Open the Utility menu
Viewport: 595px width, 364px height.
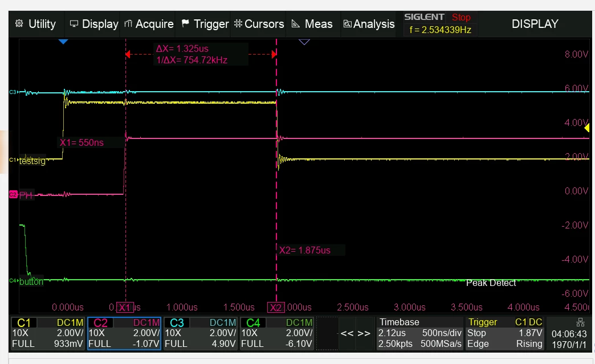point(36,24)
